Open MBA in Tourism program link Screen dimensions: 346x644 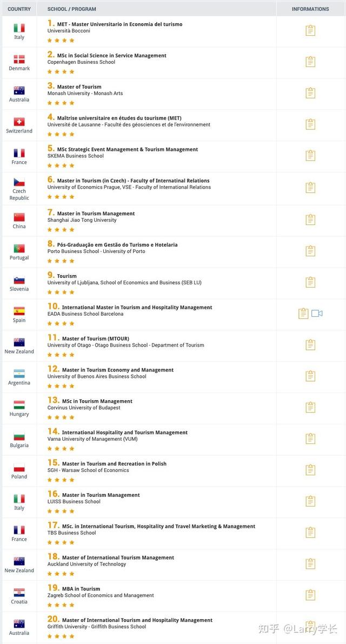click(81, 588)
